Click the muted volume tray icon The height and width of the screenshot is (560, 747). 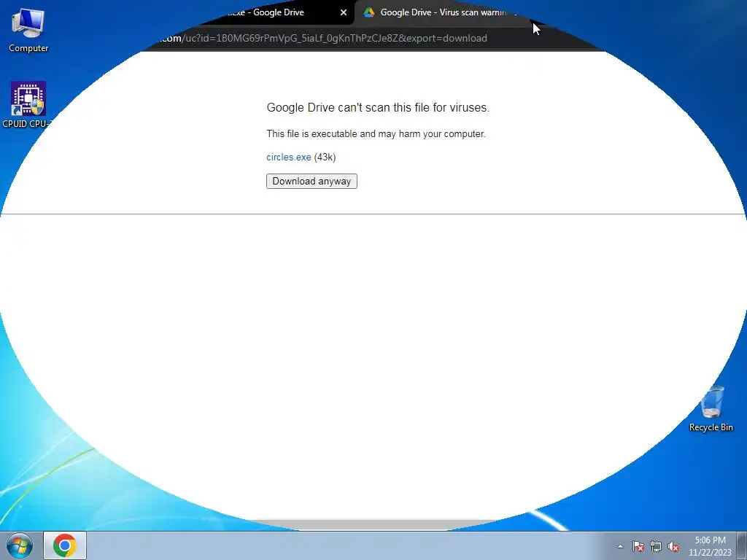[673, 546]
